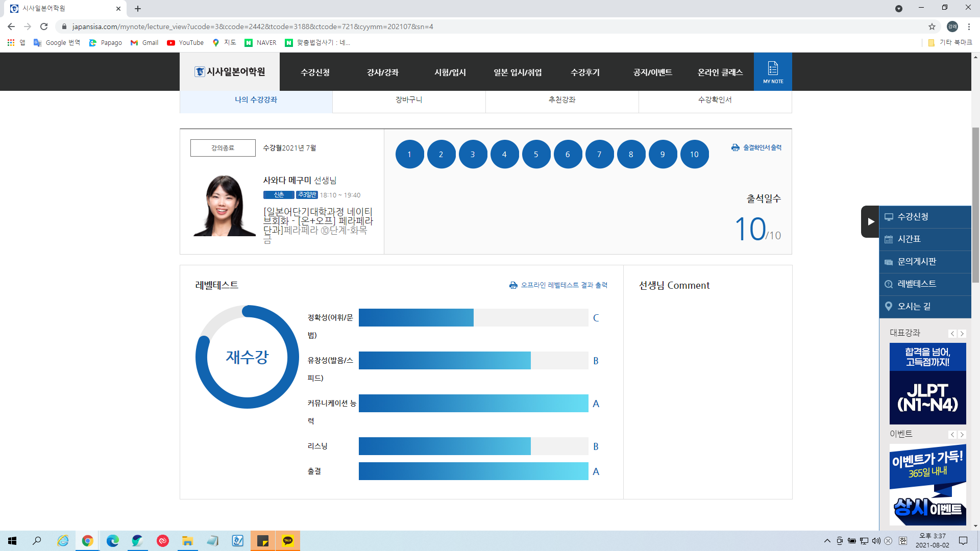Bookmark this page with the star icon
Viewport: 980px width, 551px height.
point(932,27)
